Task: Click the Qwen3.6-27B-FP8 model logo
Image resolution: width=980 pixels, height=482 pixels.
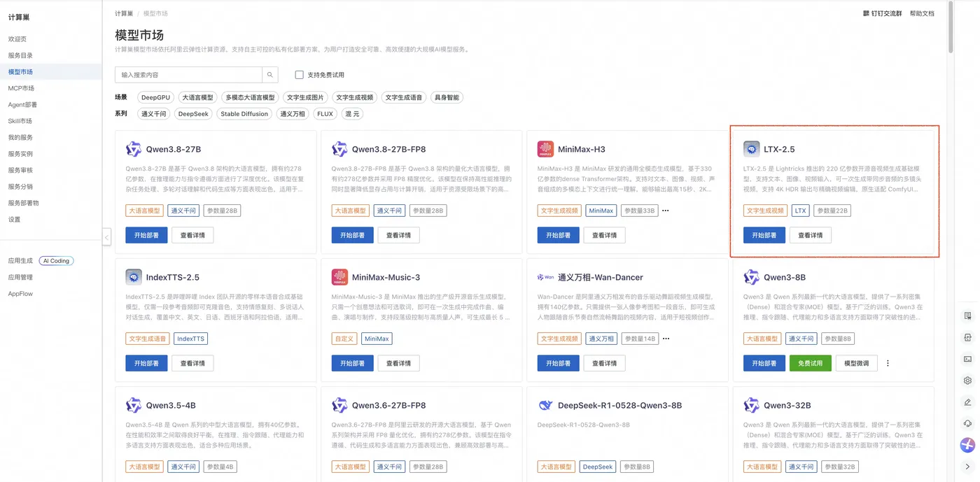Action: (x=339, y=405)
